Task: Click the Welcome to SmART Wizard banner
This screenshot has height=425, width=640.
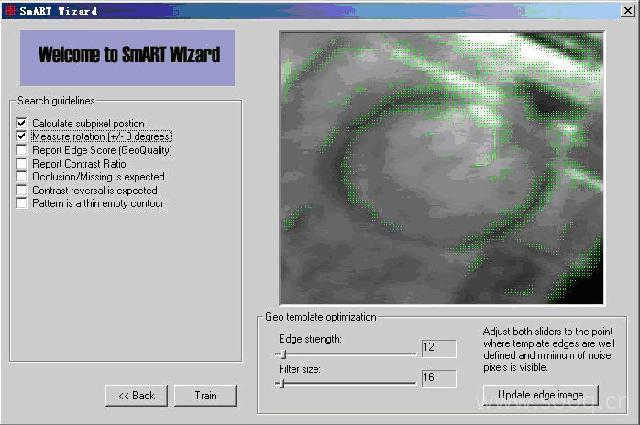Action: [127, 56]
